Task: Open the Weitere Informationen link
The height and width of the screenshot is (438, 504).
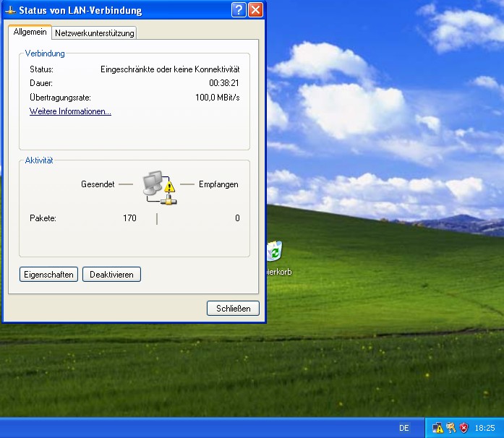Action: 70,111
